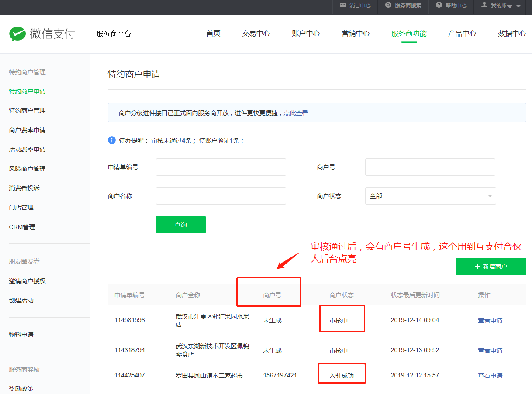532x394 pixels.
Task: Select the 服务商功能 tab
Action: 409,34
